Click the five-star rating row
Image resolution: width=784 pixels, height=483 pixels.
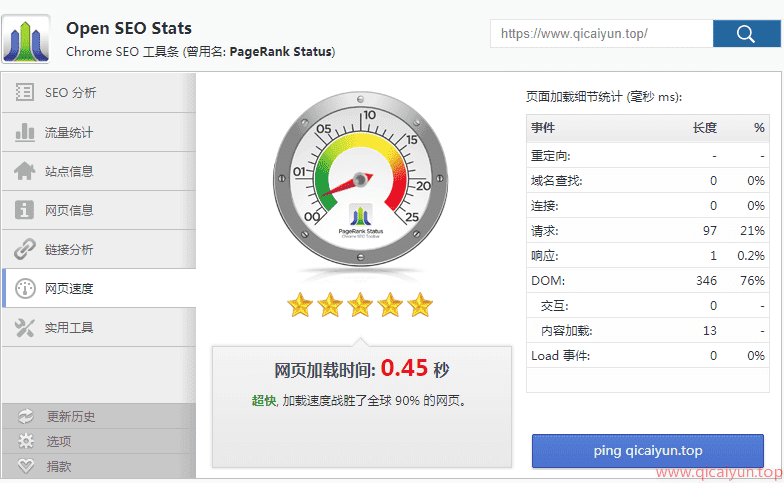click(360, 304)
